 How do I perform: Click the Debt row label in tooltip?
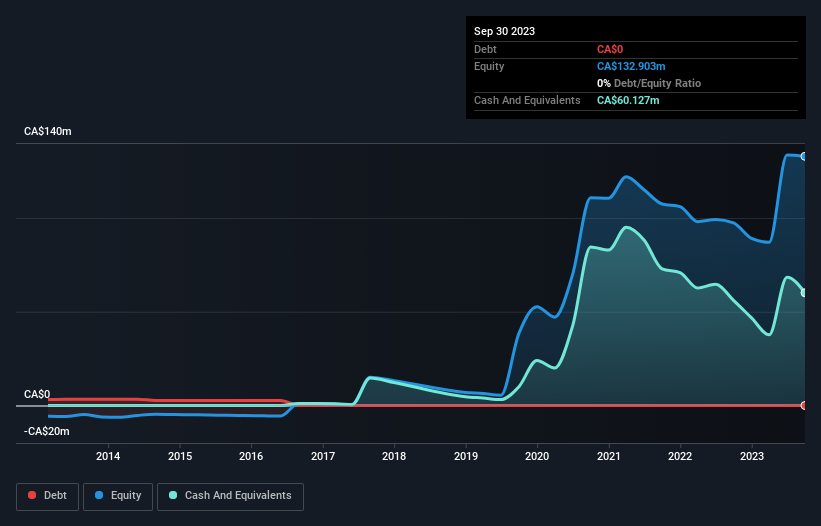pyautogui.click(x=485, y=49)
